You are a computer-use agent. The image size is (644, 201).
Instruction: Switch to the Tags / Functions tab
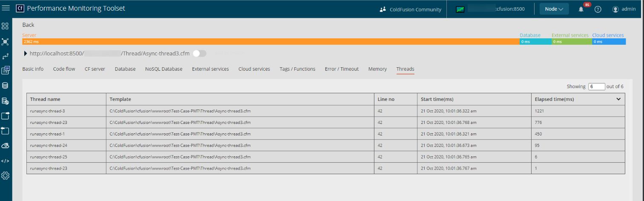(297, 69)
